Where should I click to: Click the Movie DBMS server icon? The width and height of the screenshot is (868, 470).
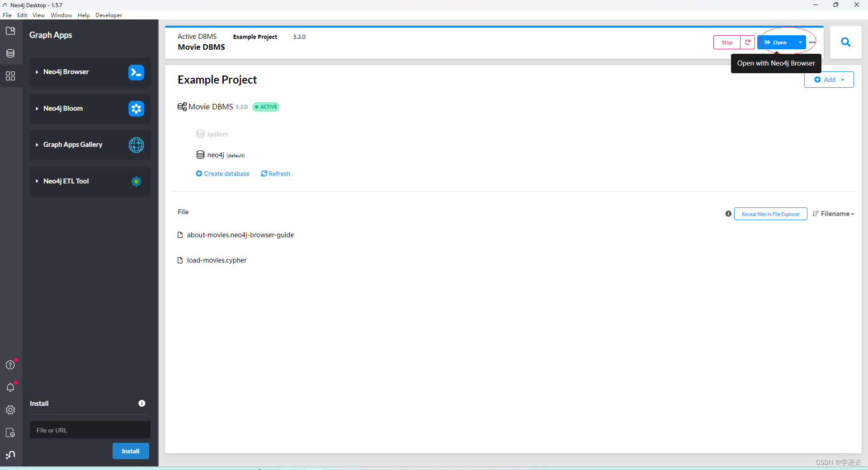(182, 107)
